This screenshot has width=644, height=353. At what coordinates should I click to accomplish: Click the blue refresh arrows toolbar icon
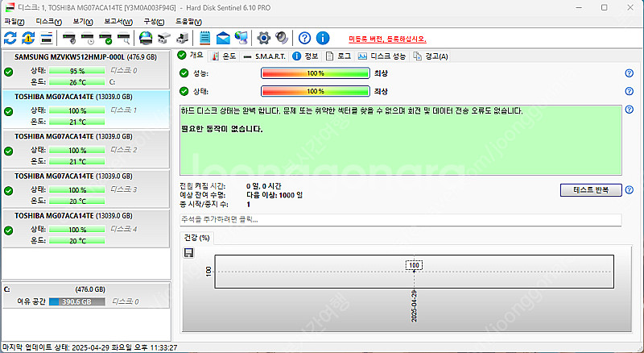[x=10, y=38]
